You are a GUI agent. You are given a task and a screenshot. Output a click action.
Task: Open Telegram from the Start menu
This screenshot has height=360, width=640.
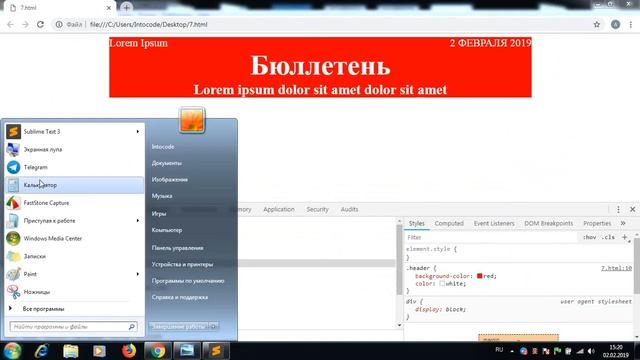point(74,167)
